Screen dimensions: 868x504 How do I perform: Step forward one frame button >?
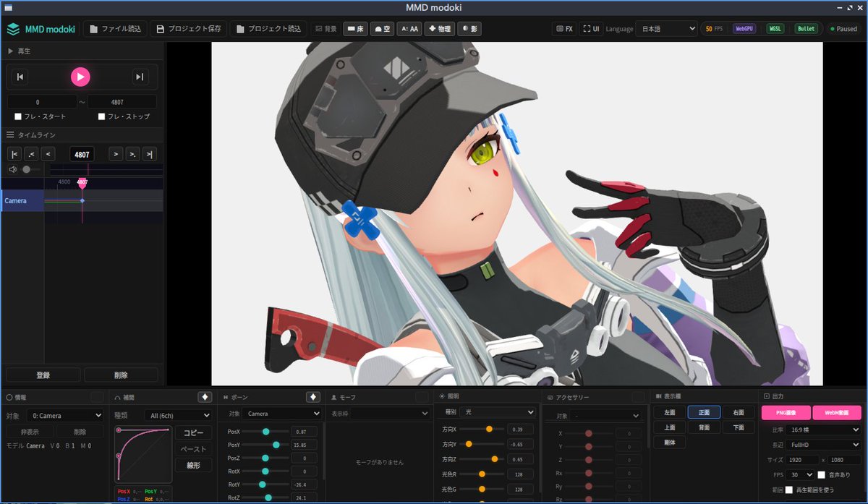click(116, 153)
